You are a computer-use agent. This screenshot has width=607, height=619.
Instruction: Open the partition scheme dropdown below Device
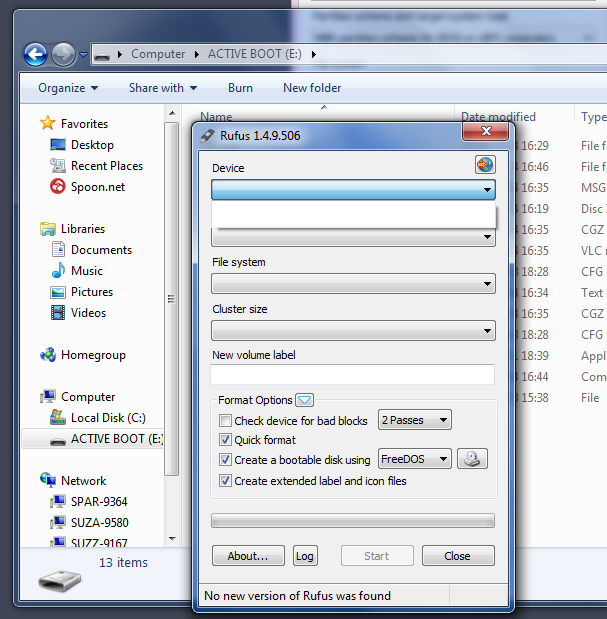353,237
